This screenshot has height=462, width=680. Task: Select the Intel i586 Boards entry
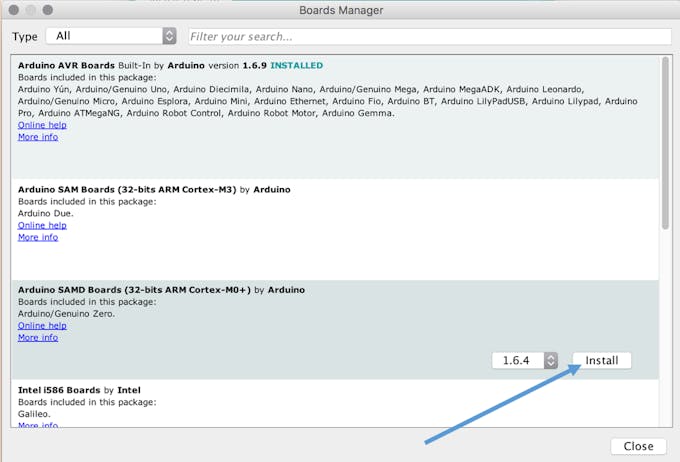tap(335, 403)
